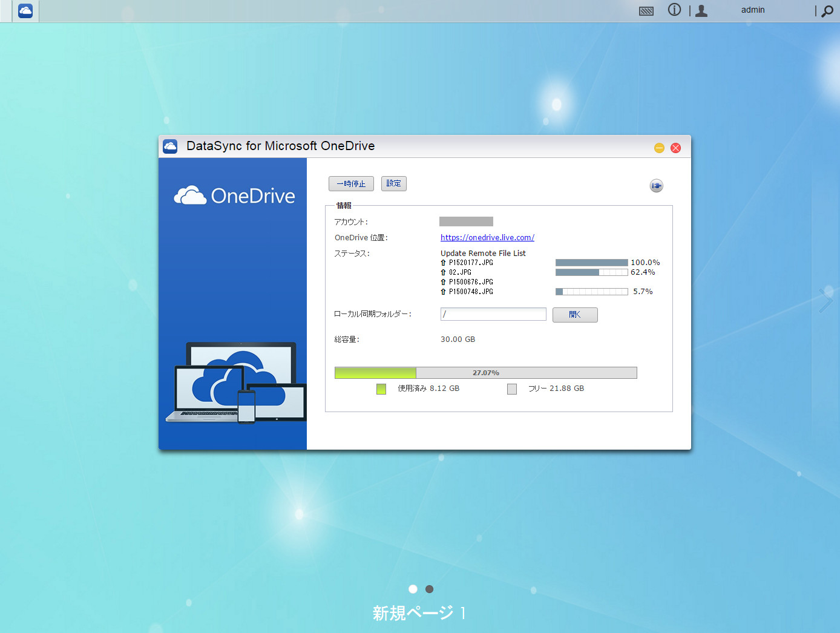Click the 使用済み 8.12 GB text
The image size is (840, 633).
pos(428,389)
